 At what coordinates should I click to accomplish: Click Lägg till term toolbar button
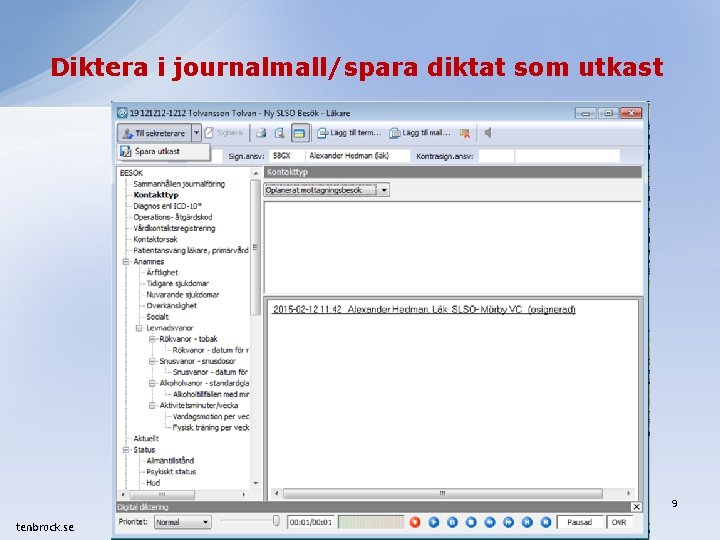click(x=349, y=133)
